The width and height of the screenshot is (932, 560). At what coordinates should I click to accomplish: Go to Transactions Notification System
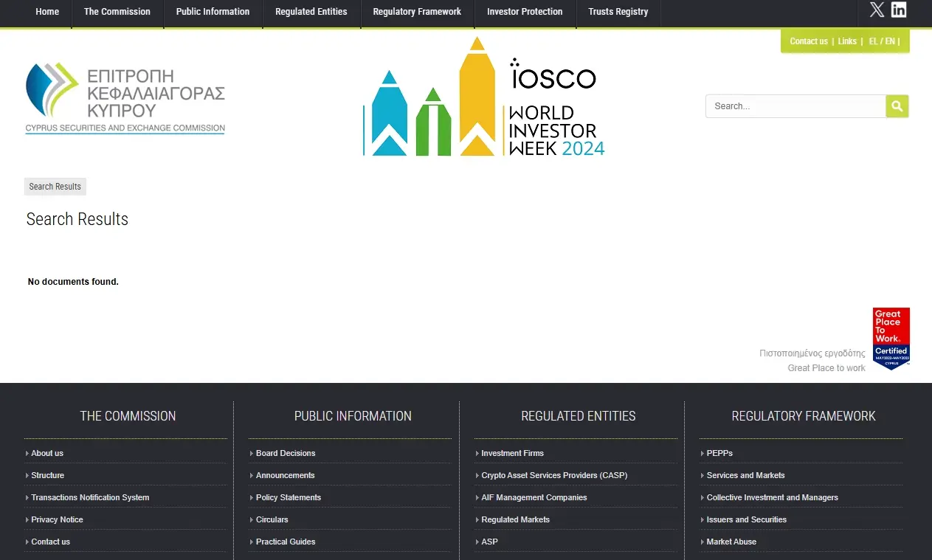click(90, 497)
